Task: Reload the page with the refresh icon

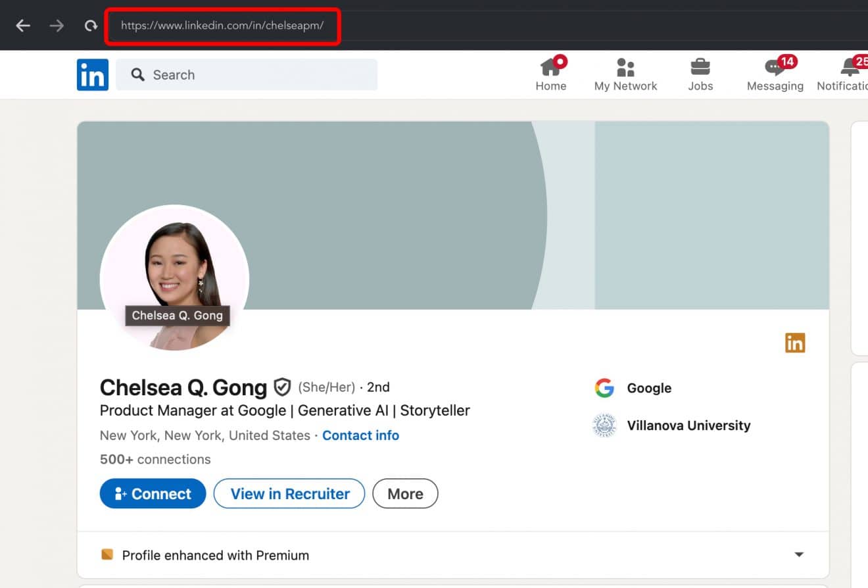Action: (x=91, y=26)
